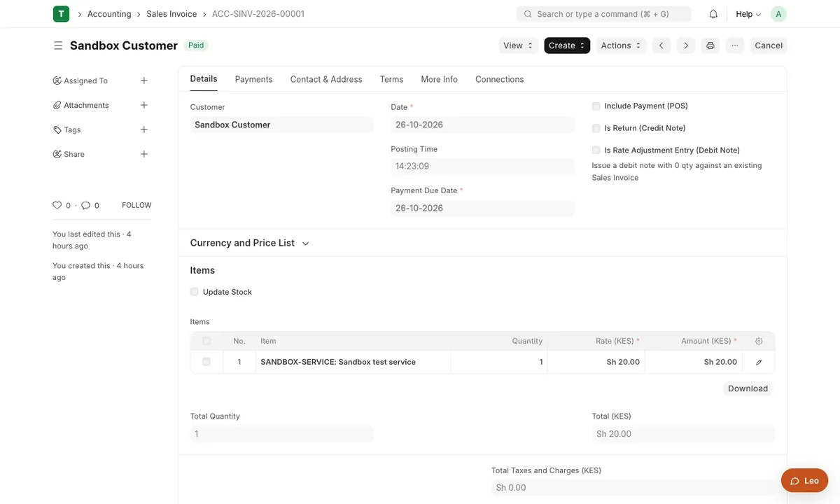Viewport: 840px width, 504px height.
Task: Go to Accounting breadcrumb
Action: [x=109, y=14]
